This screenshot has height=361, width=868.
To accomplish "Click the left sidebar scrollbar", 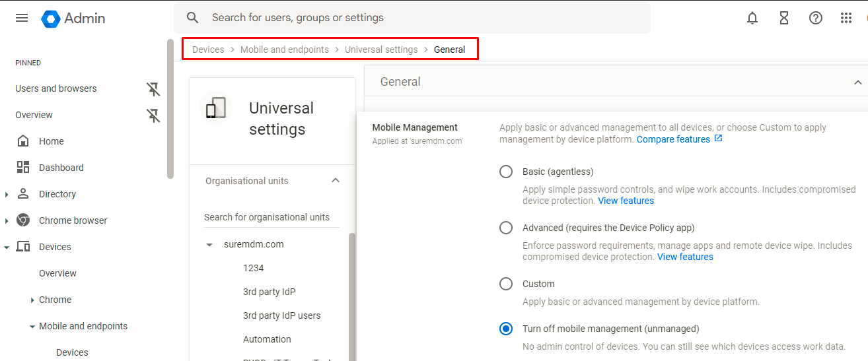I will tap(170, 109).
